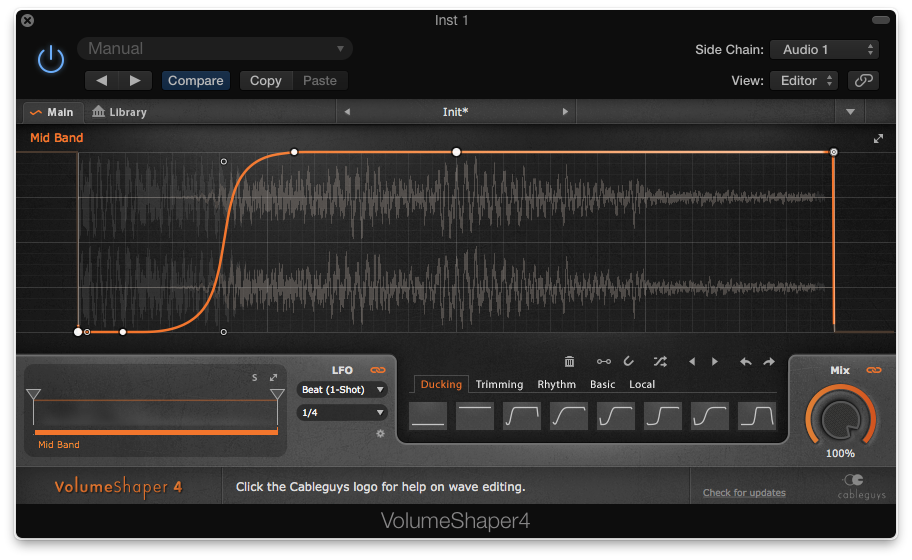Select the large middle top curve point
This screenshot has width=912, height=560.
pyautogui.click(x=457, y=152)
